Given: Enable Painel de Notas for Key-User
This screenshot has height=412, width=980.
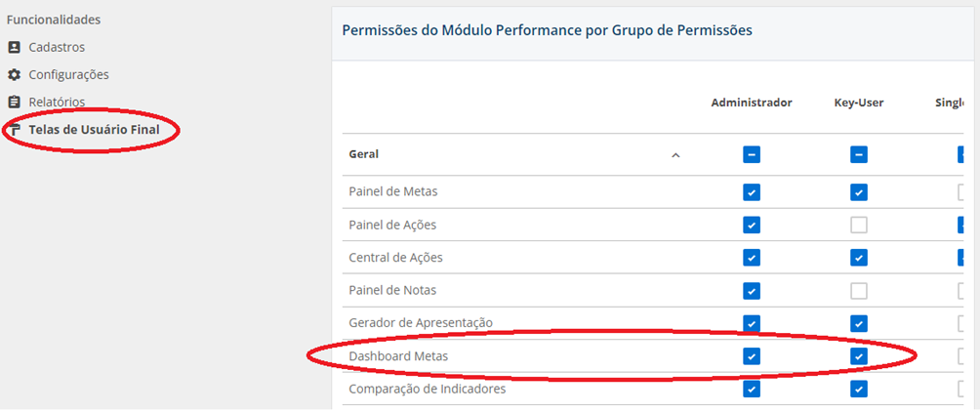Looking at the screenshot, I should tap(859, 291).
